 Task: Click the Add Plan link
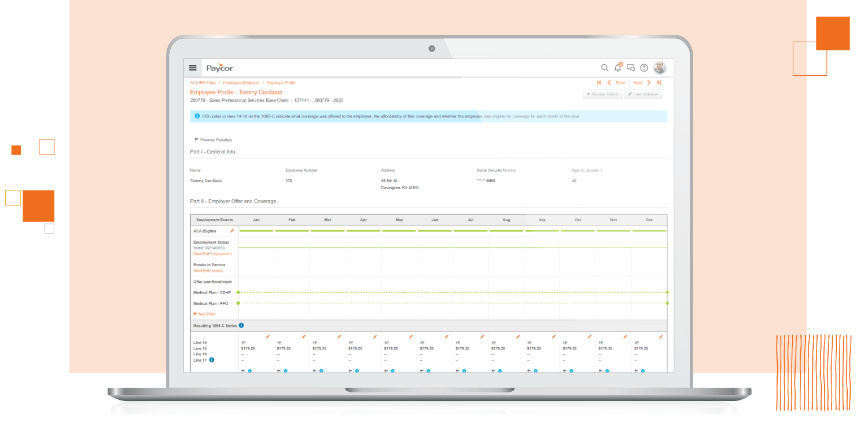pyautogui.click(x=204, y=314)
